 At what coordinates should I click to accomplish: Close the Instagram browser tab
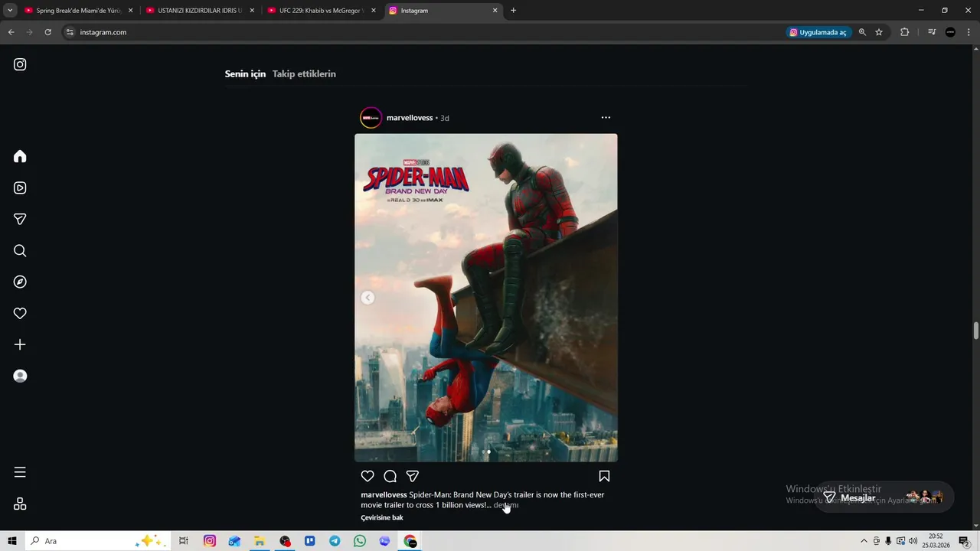495,11
